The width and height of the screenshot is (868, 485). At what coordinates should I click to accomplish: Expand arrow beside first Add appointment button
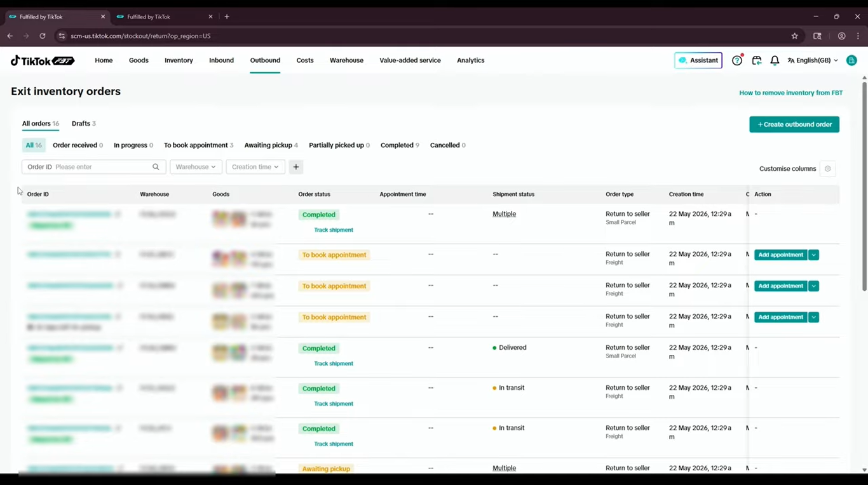click(813, 255)
